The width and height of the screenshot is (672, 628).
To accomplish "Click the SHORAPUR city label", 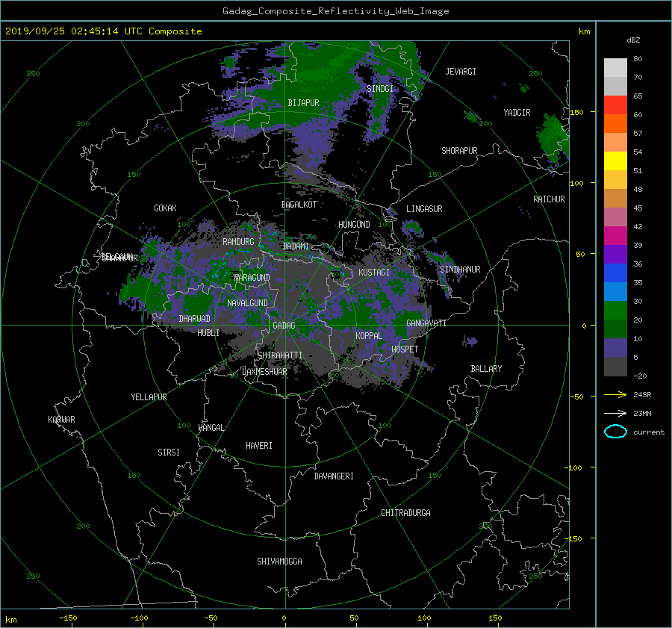I will 459,151.
